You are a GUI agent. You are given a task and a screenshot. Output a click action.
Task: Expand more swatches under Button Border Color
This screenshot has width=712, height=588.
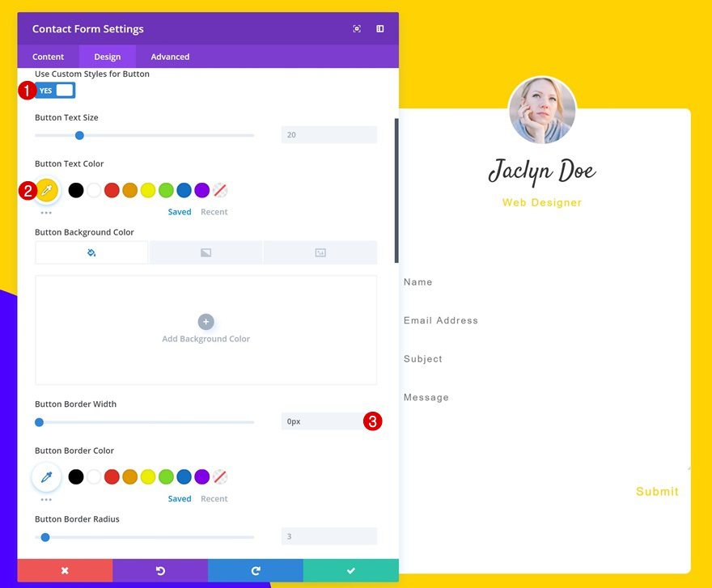(x=46, y=499)
